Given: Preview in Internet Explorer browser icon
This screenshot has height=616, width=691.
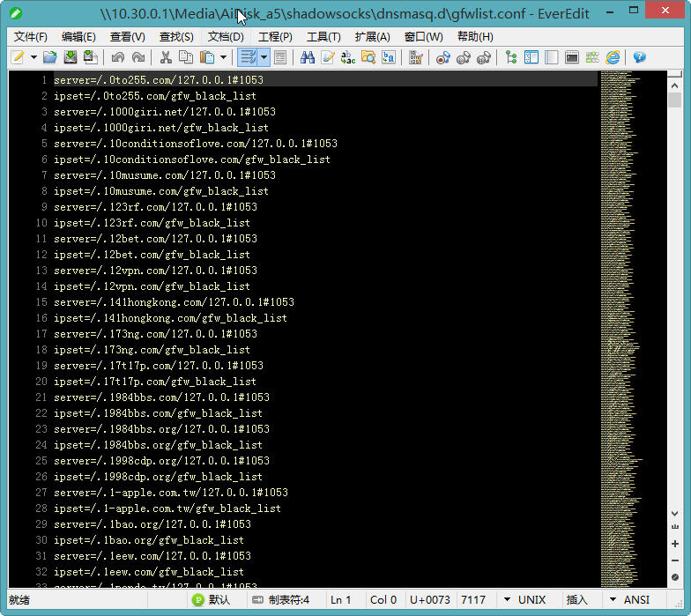Looking at the screenshot, I should [613, 57].
